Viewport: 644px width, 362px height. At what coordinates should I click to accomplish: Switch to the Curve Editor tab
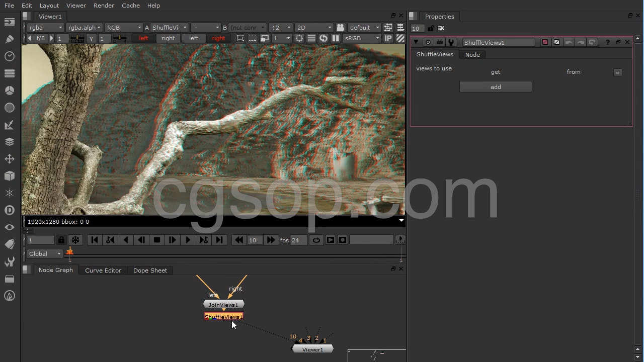coord(103,270)
